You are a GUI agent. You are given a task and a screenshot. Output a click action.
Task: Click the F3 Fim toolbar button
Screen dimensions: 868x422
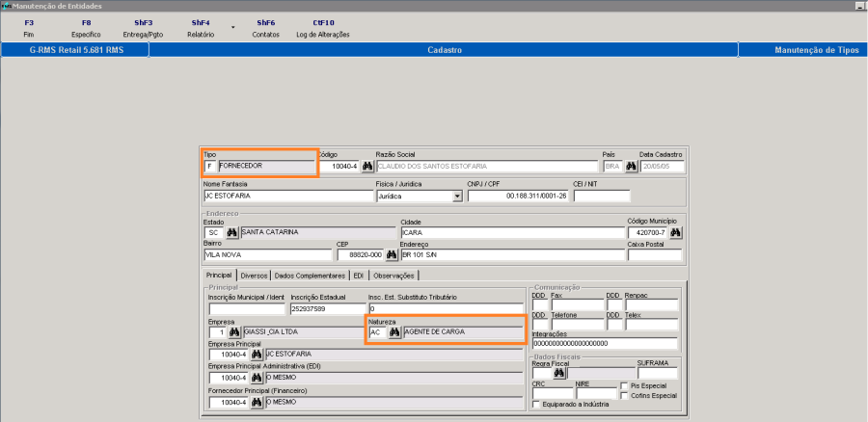29,29
